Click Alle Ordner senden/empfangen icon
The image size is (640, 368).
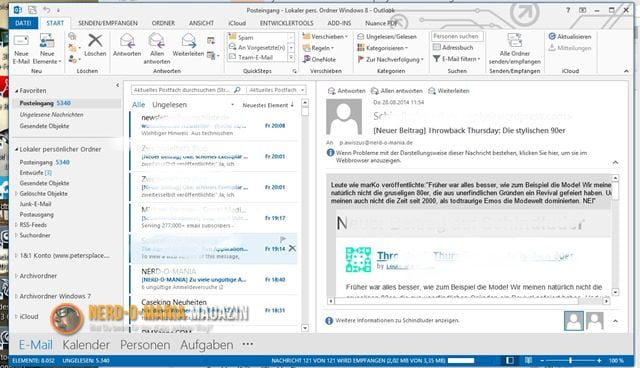[x=515, y=40]
